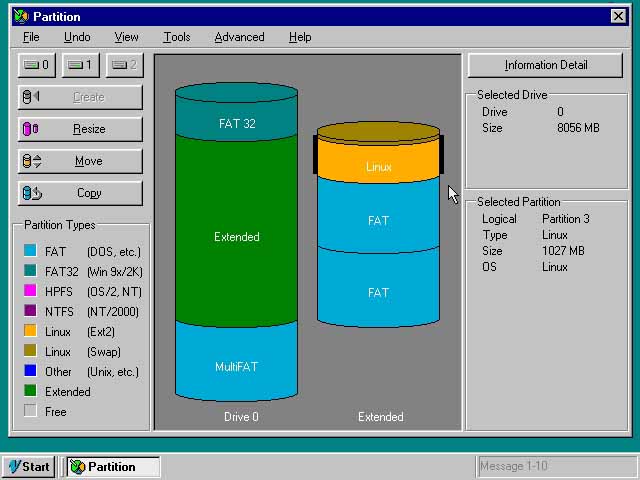The height and width of the screenshot is (480, 640).
Task: Select drive 0 button
Action: click(x=38, y=65)
